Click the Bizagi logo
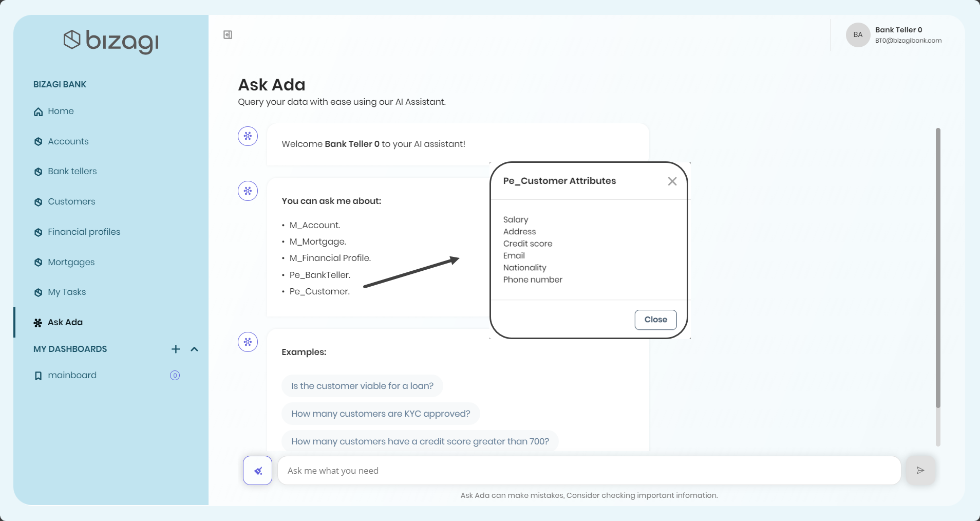Screen dimensions: 980x521 (111, 41)
